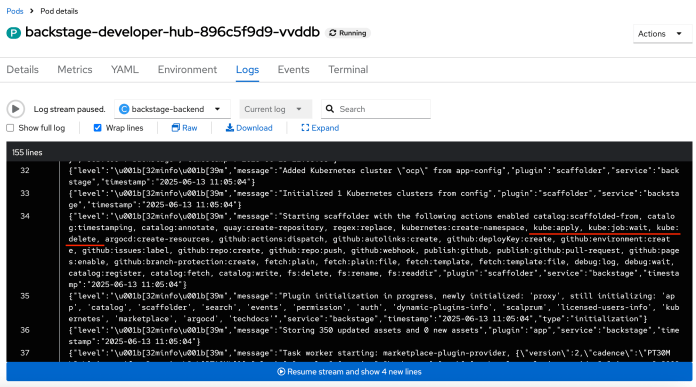Click the Running status badge
The image size is (696, 387).
coord(348,33)
